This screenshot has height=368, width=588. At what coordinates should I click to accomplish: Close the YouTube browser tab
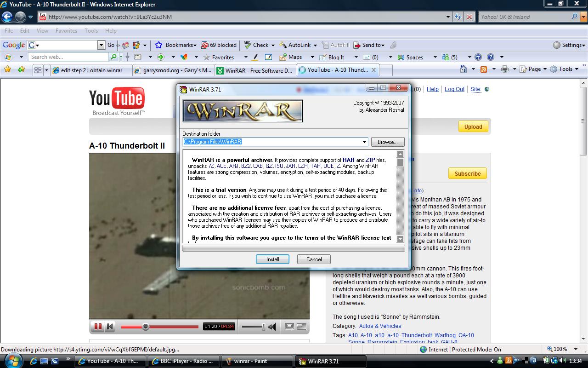373,70
